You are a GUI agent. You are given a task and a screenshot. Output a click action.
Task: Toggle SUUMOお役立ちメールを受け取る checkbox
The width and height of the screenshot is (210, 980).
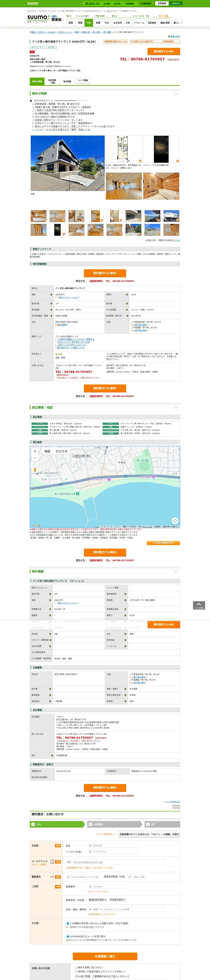point(68,936)
